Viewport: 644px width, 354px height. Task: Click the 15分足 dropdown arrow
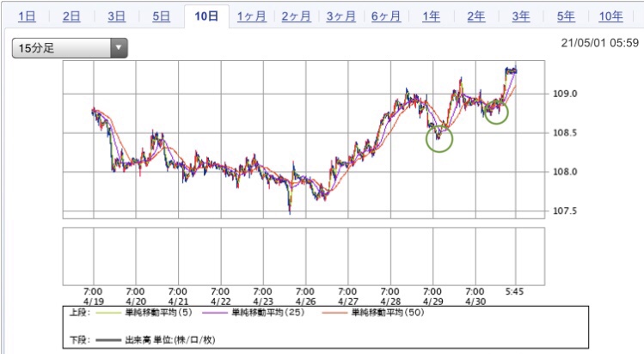click(x=119, y=48)
